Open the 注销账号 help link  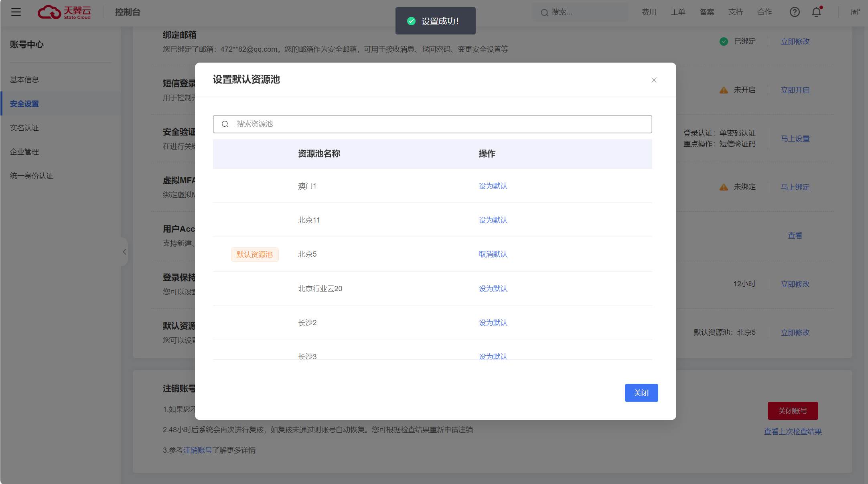tap(197, 450)
